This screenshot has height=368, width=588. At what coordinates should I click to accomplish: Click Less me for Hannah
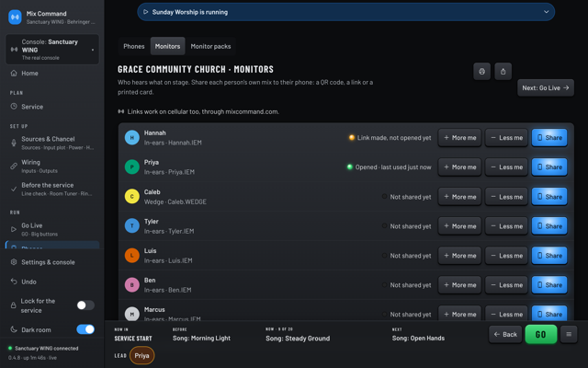pyautogui.click(x=506, y=137)
